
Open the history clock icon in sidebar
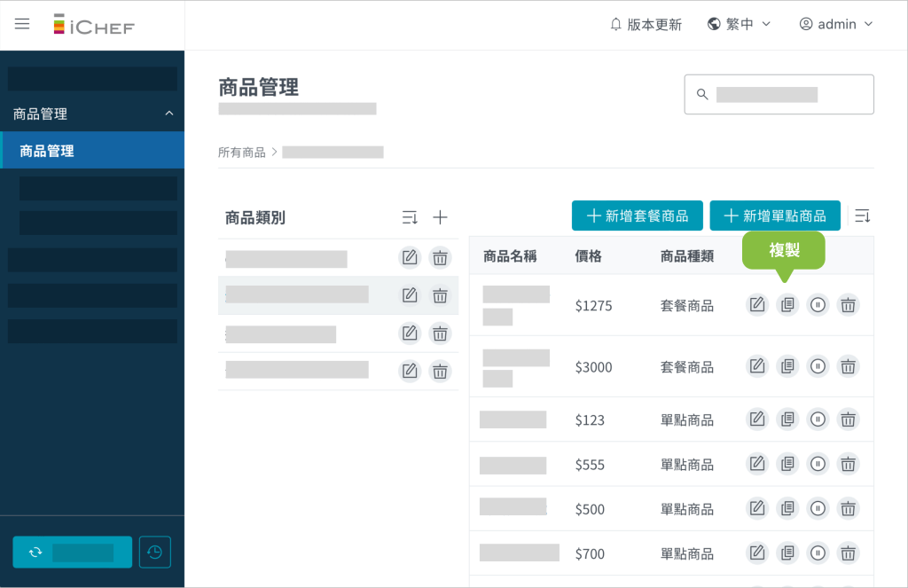[155, 553]
